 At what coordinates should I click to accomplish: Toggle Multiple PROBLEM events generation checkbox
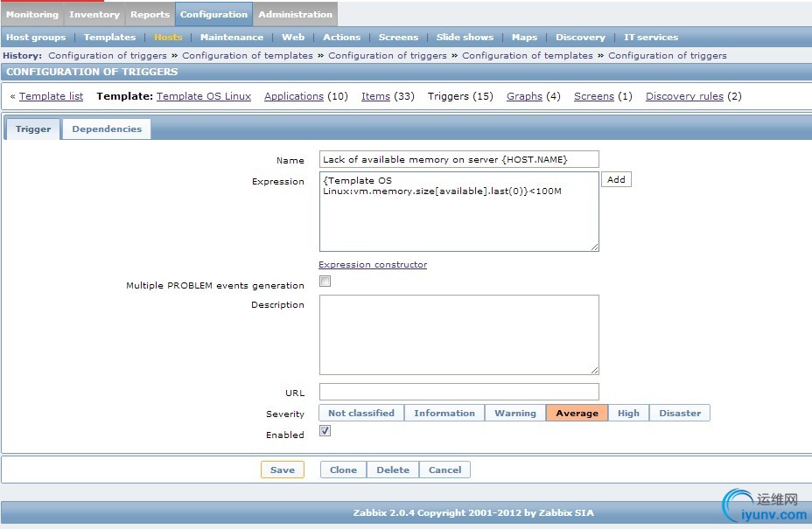325,281
